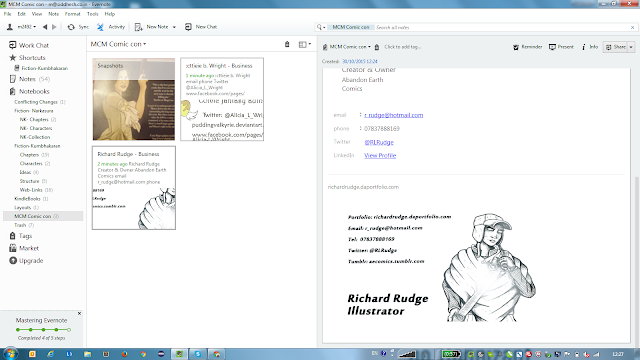The height and width of the screenshot is (360, 640).
Task: Open the Wright - Business note card
Action: [222, 99]
